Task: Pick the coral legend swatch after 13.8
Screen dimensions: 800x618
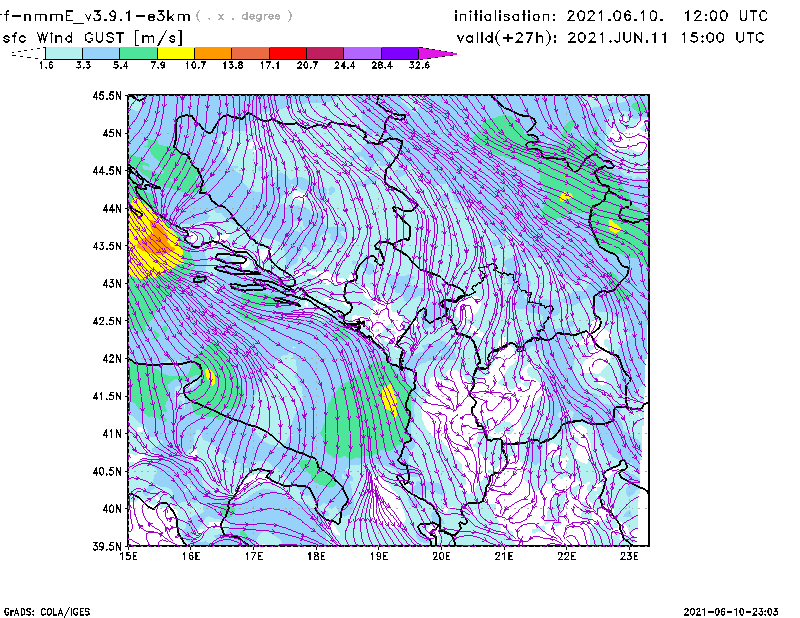Action: click(x=251, y=53)
